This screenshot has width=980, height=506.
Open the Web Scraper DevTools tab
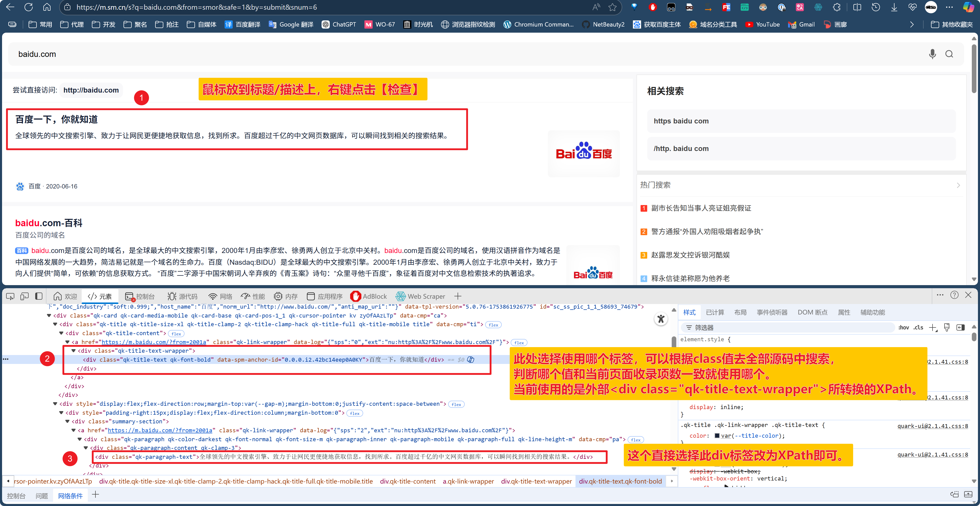tap(420, 296)
